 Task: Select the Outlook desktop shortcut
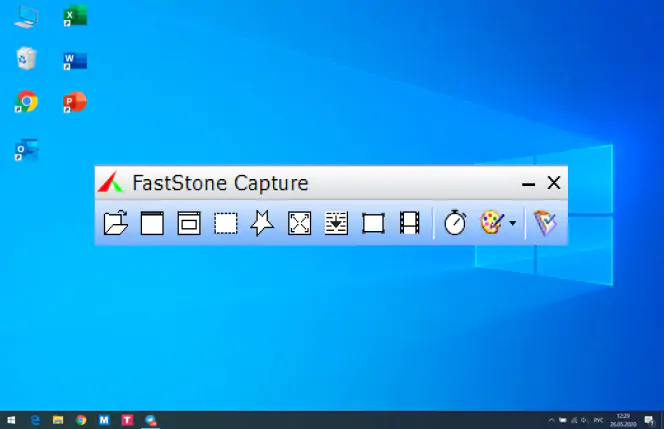pyautogui.click(x=26, y=150)
